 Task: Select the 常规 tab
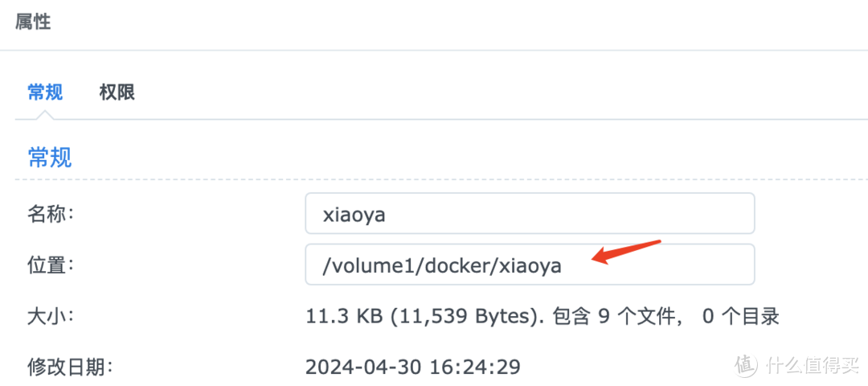tap(45, 92)
